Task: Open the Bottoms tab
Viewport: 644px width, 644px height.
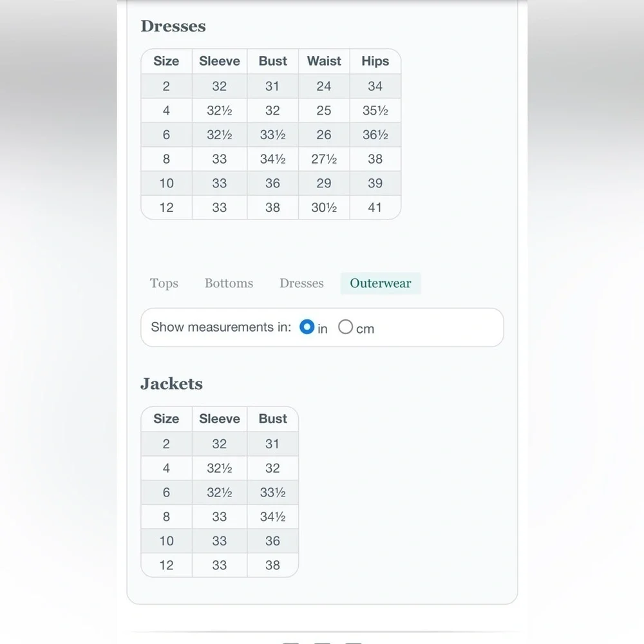Action: tap(229, 283)
